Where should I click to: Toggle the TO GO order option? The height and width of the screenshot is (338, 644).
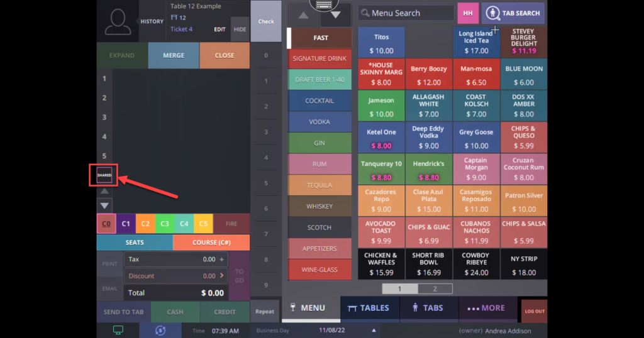click(x=239, y=276)
